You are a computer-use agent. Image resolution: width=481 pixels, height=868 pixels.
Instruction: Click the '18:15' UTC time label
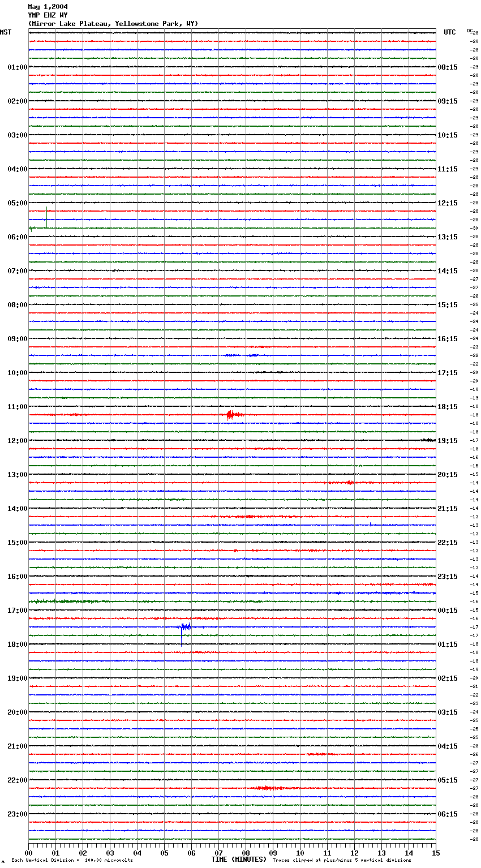(x=448, y=407)
